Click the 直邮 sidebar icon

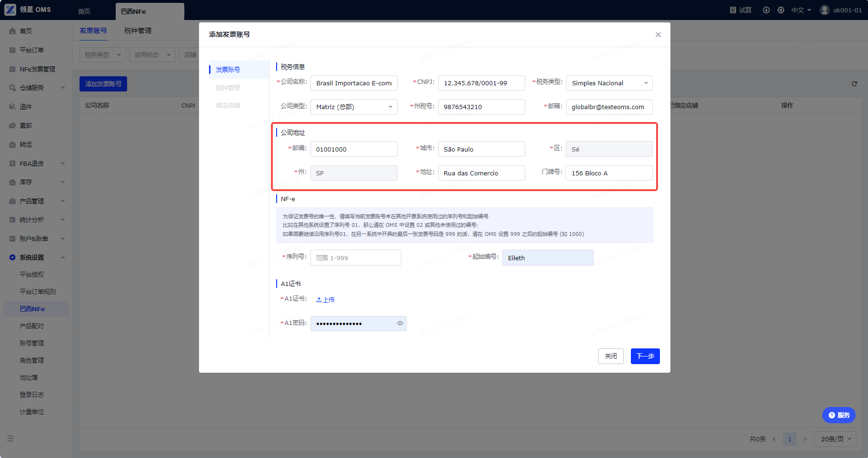tap(12, 125)
